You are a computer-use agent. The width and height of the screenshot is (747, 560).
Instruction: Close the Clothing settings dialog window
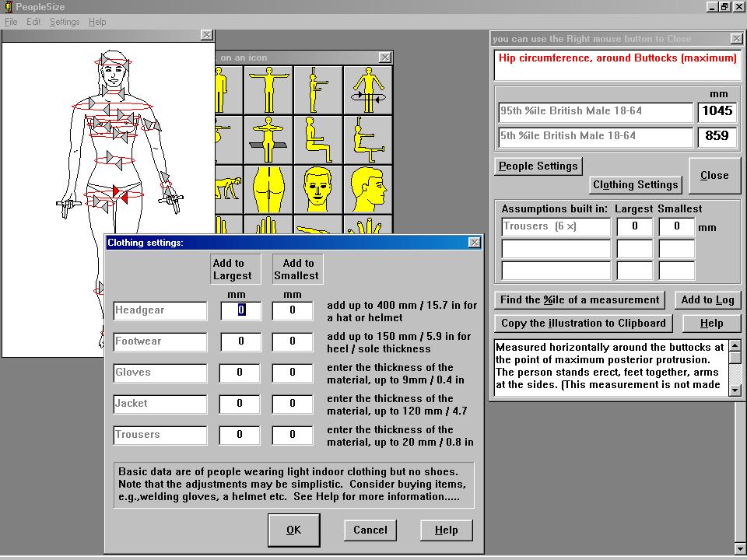coord(475,243)
